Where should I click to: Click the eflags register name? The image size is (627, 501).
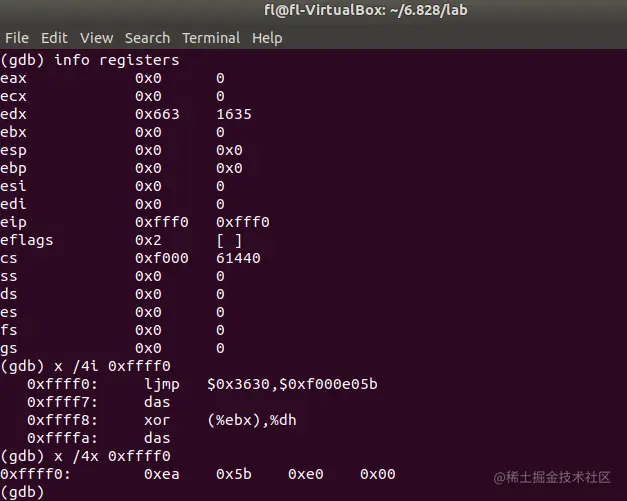coord(26,241)
